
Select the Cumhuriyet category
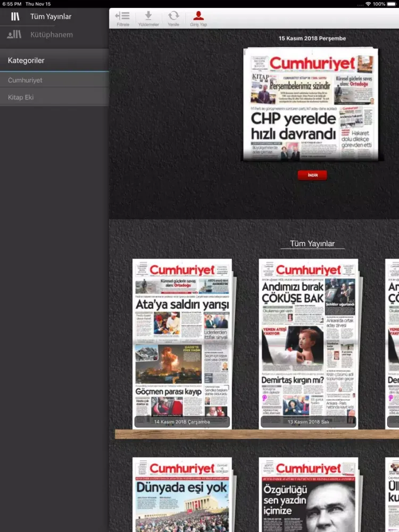(54, 80)
